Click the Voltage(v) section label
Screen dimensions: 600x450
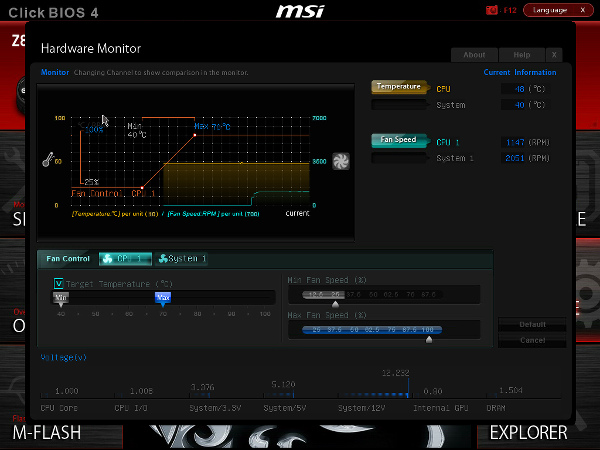coord(64,357)
